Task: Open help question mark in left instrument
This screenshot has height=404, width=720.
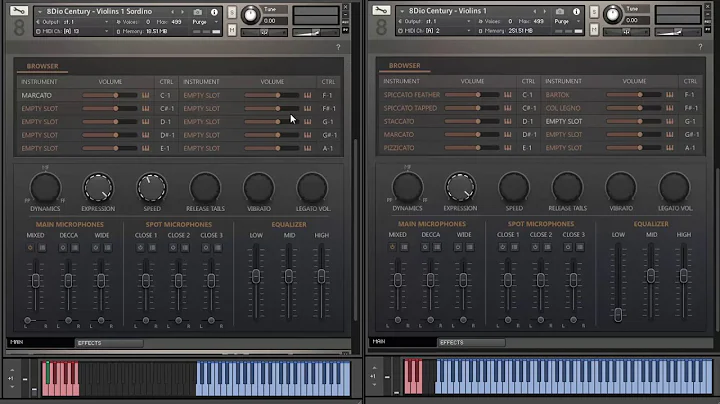Action: tap(338, 47)
